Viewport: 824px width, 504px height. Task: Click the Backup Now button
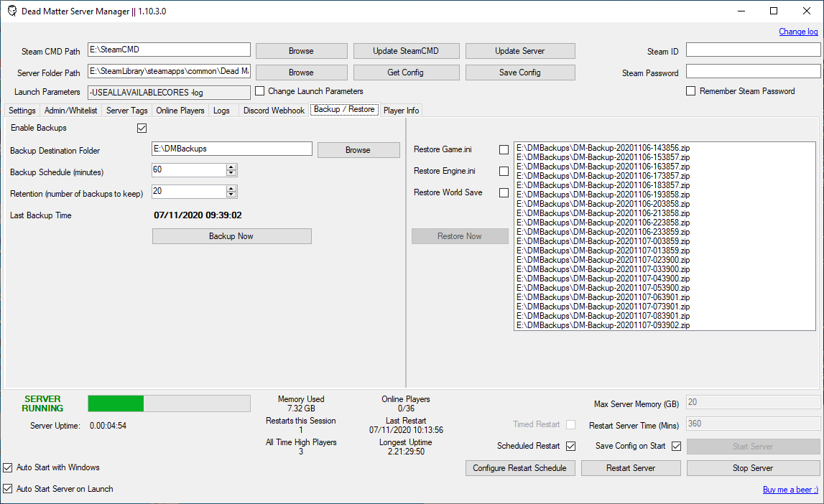point(231,235)
